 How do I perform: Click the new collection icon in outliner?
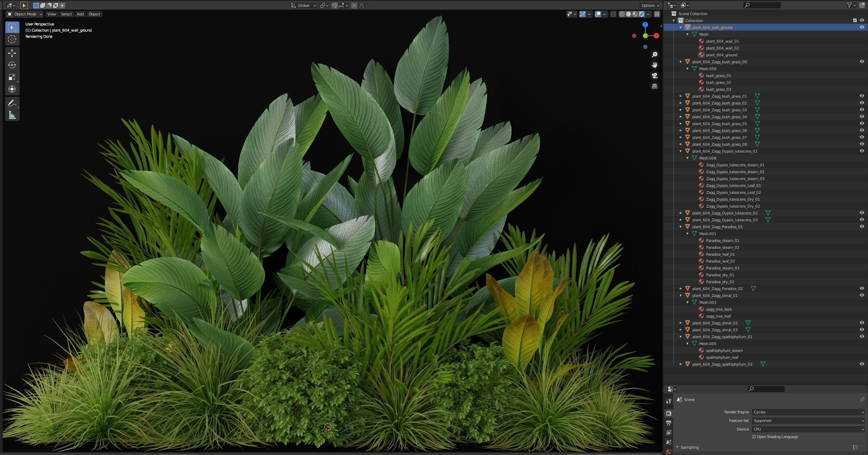[862, 5]
